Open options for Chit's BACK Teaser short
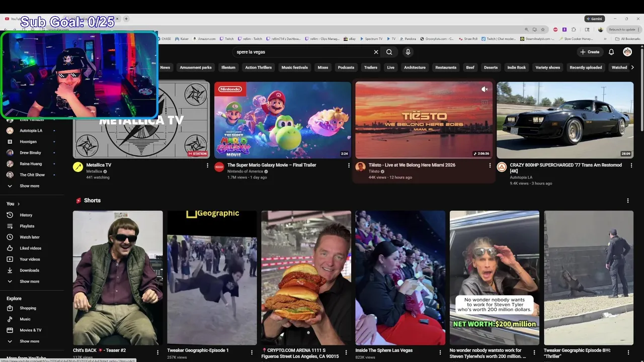644x362 pixels. coord(157,352)
